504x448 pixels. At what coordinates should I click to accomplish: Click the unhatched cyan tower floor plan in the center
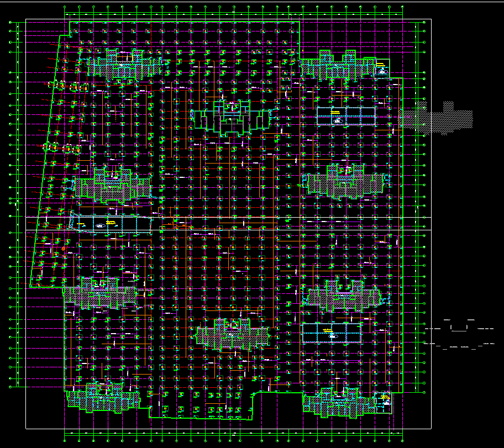coord(231,118)
